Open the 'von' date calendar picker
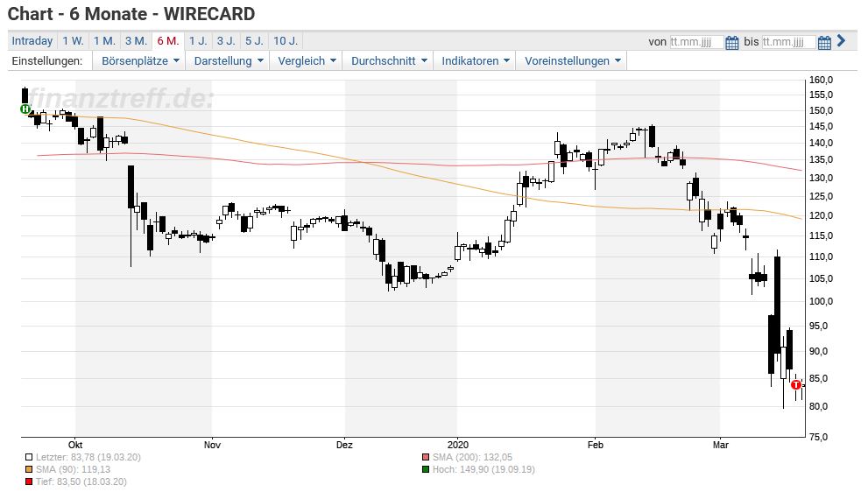This screenshot has height=499, width=868. tap(732, 43)
